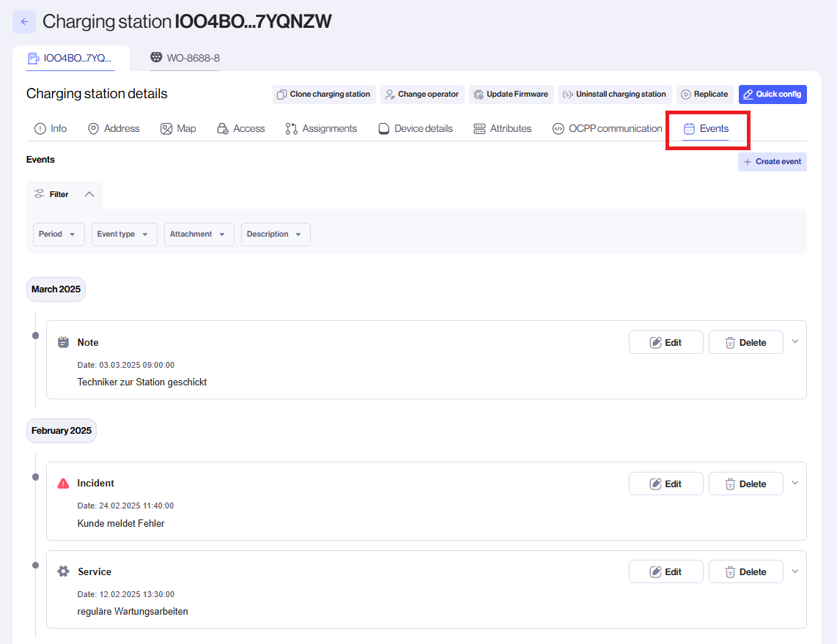The height and width of the screenshot is (644, 837).
Task: Edit the Incident event
Action: point(665,484)
